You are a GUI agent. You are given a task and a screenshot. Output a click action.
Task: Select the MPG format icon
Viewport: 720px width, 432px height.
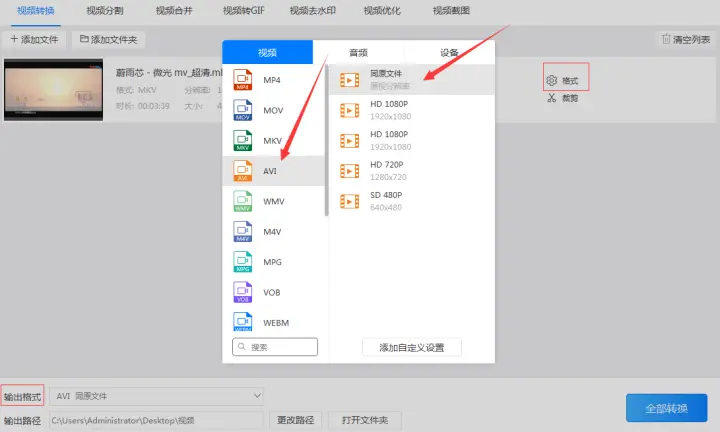coord(242,262)
